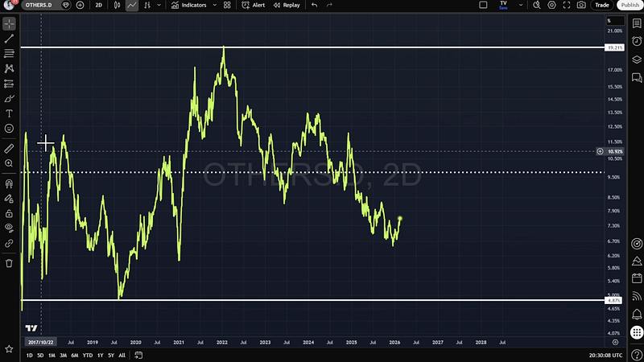
Task: Open the 2D time interval menu
Action: tap(98, 5)
